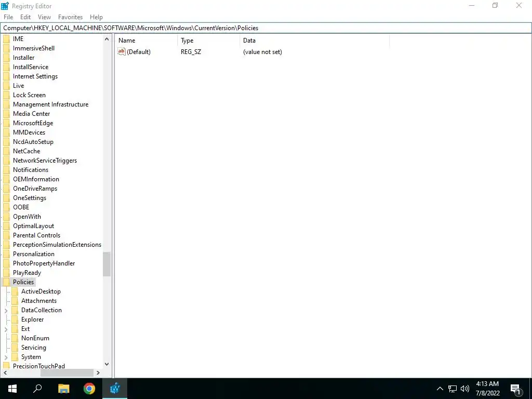Select the NetCache key

26,151
